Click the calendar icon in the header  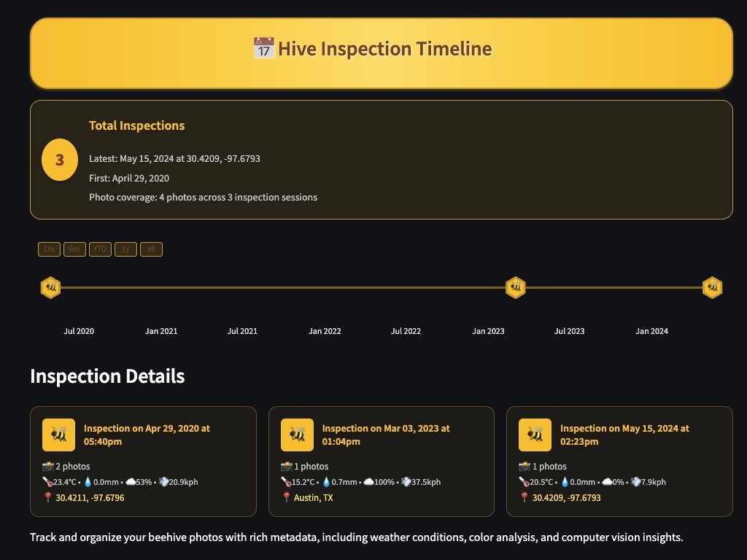coord(263,49)
